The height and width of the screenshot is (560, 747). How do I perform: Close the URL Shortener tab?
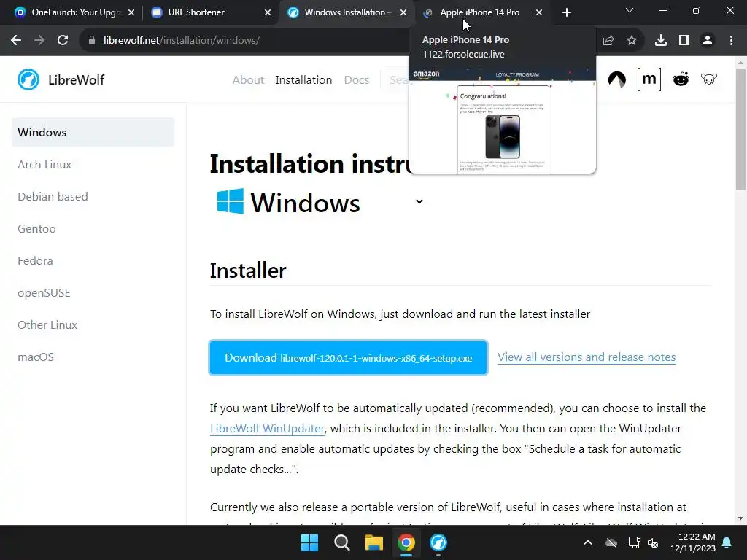268,12
